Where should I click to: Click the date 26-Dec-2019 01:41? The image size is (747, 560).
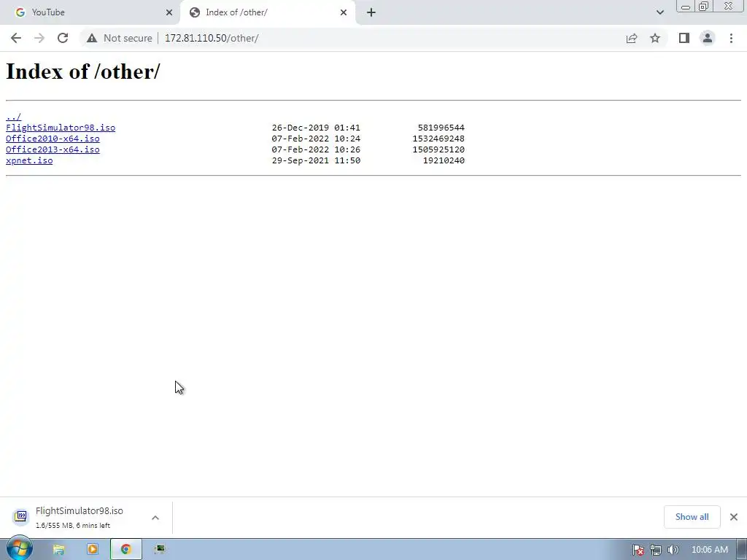[316, 128]
